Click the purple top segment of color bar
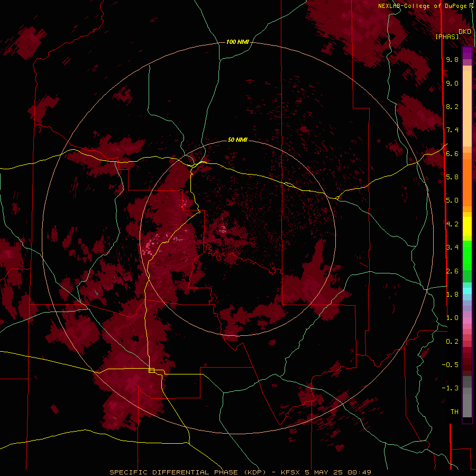 pos(467,53)
